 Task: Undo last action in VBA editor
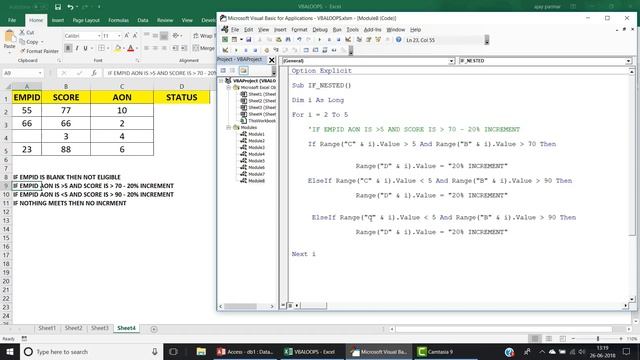[299, 40]
